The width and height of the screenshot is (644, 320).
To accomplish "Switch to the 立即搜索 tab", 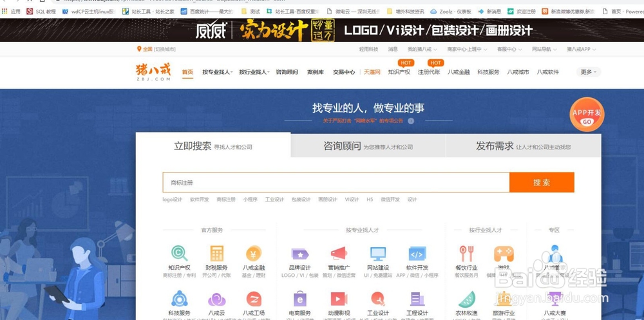I will (x=213, y=146).
